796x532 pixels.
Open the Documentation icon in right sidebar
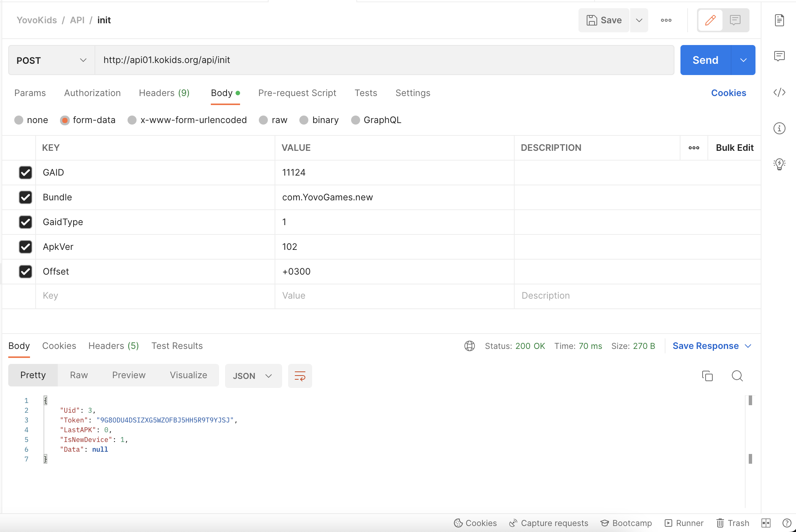[x=779, y=20]
